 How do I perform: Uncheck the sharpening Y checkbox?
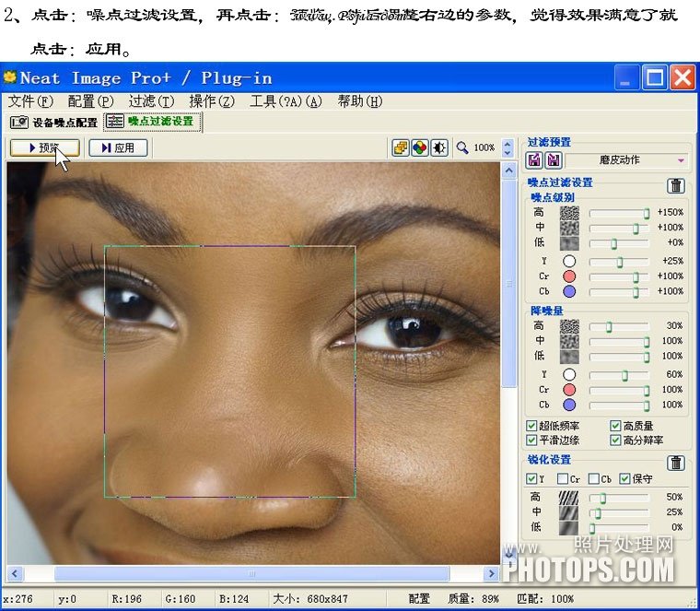tap(531, 479)
